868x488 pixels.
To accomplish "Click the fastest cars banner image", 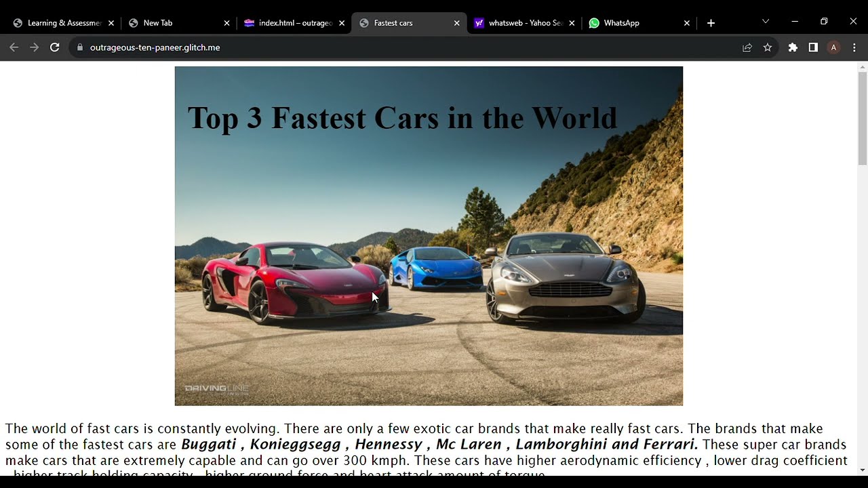I will (x=429, y=236).
